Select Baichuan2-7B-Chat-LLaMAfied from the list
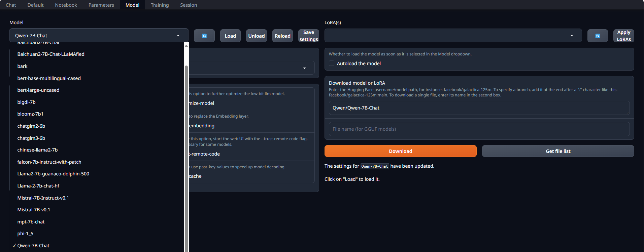 tap(97, 54)
